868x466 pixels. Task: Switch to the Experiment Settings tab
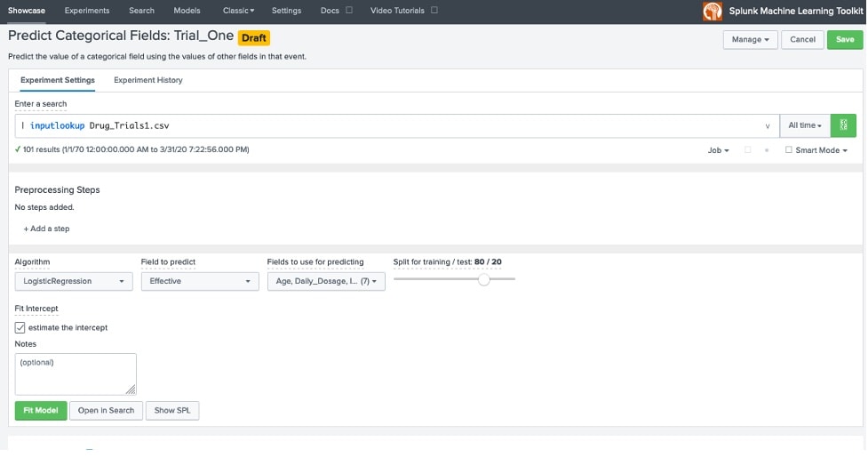[x=58, y=80]
